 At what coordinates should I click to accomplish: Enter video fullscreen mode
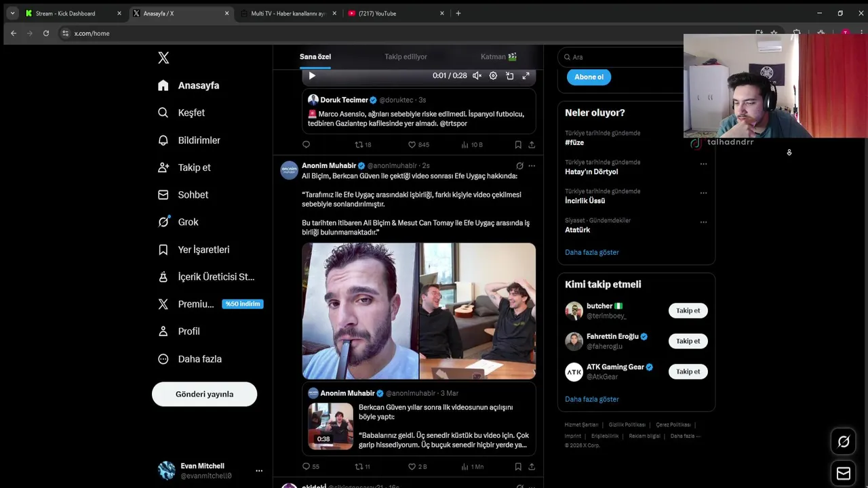526,76
